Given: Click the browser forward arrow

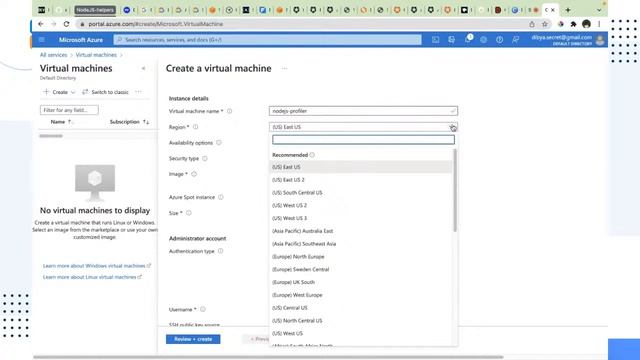Looking at the screenshot, I should 53,24.
